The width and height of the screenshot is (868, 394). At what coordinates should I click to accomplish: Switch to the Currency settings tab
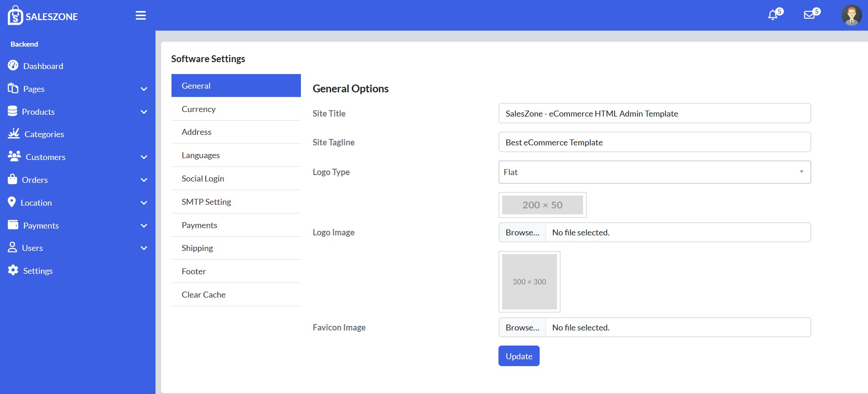click(x=236, y=109)
